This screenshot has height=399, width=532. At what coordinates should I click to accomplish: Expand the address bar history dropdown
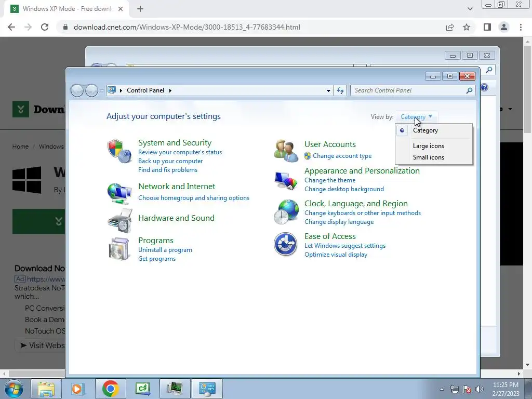click(328, 90)
